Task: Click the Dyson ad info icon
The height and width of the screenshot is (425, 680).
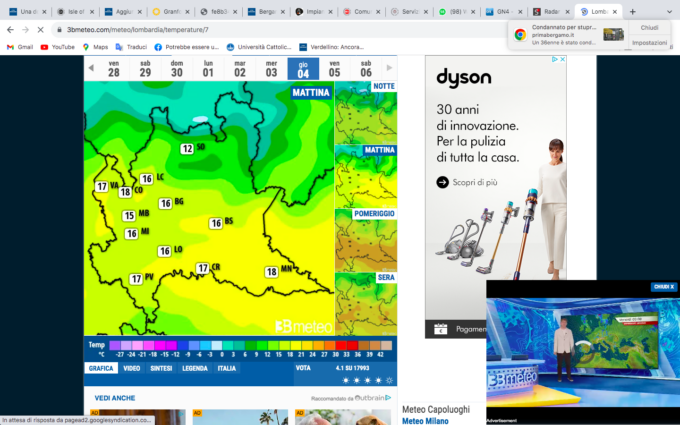Action: click(x=551, y=60)
